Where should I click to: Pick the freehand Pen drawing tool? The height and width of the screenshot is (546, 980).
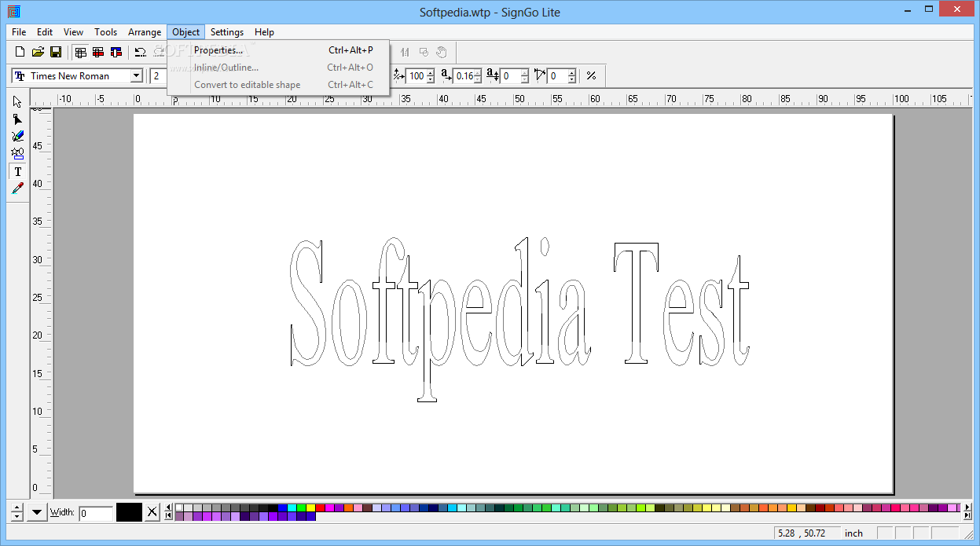coord(17,137)
